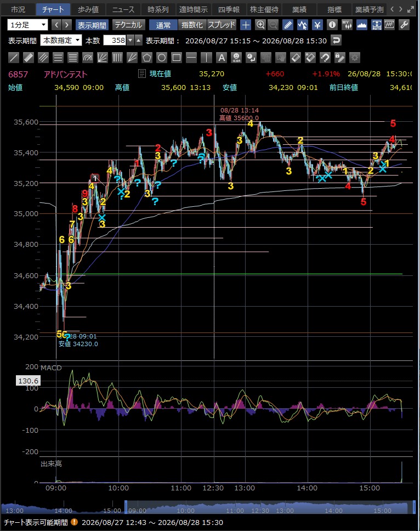Select the pentagon shape tool
Image resolution: width=420 pixels, height=531 pixels.
147,58
